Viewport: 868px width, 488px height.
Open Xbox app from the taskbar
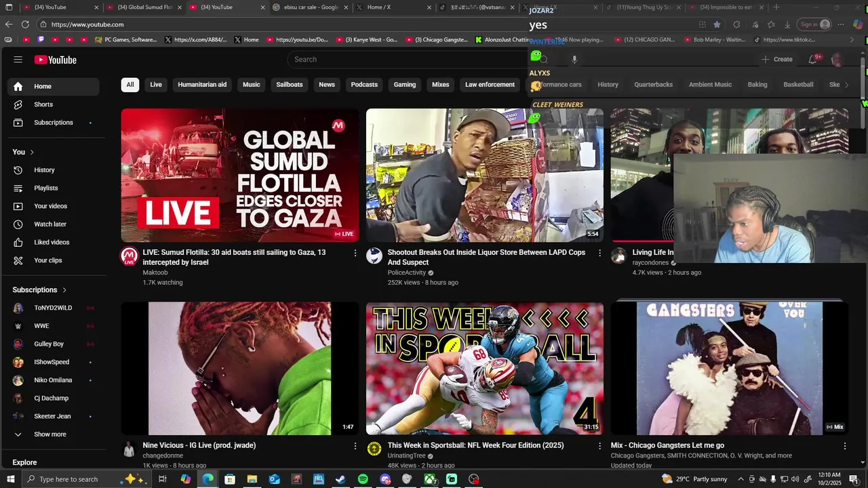click(429, 479)
